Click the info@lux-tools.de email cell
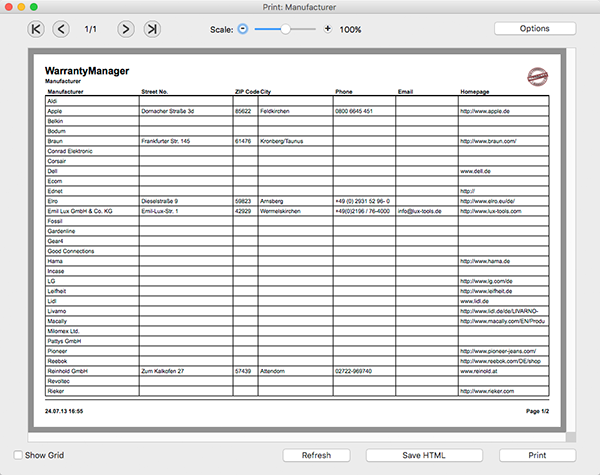 [427, 211]
